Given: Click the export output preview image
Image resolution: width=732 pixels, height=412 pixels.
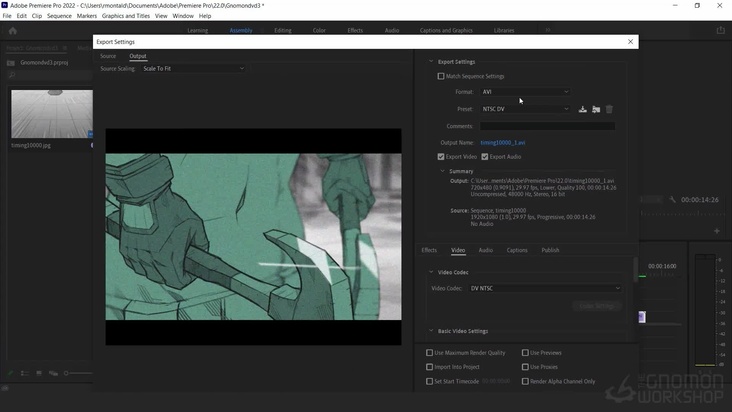Looking at the screenshot, I should point(253,237).
